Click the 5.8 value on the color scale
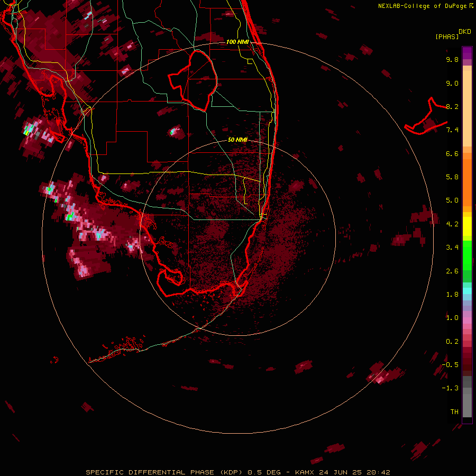 (452, 177)
